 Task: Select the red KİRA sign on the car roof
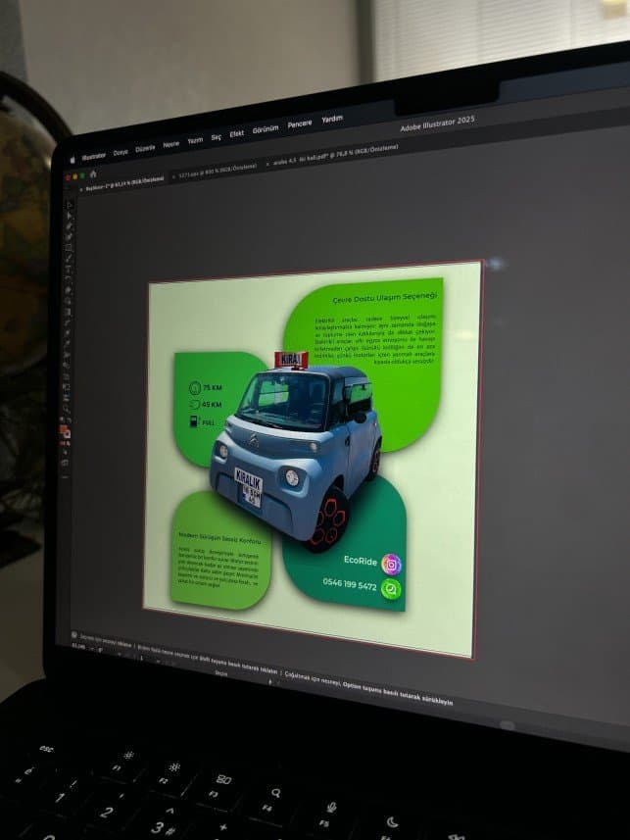(x=291, y=360)
